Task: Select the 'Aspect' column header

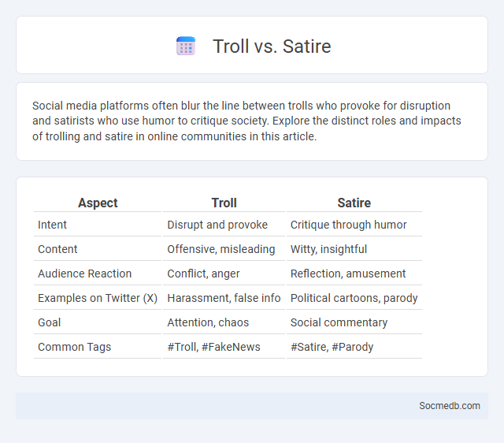Action: 98,203
